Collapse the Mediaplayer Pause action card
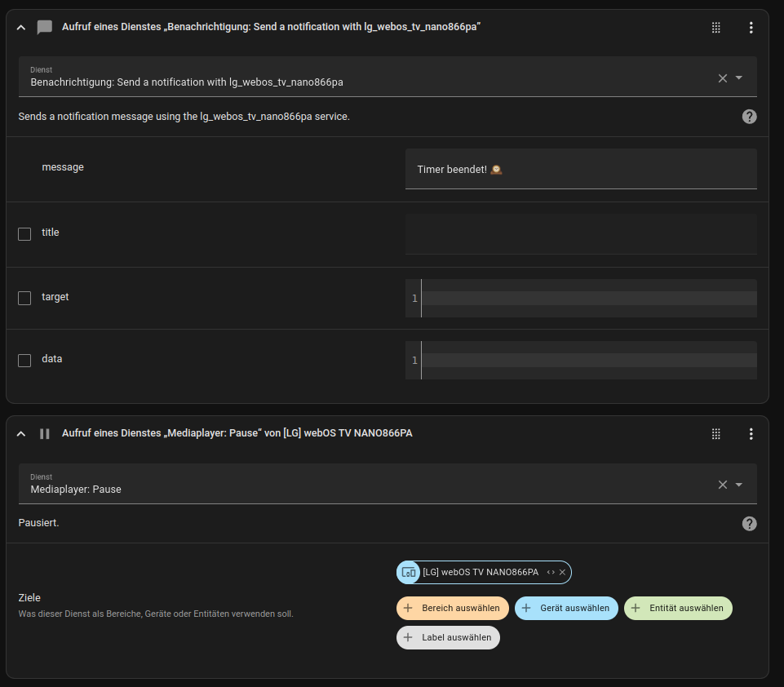The width and height of the screenshot is (784, 687). 21,434
